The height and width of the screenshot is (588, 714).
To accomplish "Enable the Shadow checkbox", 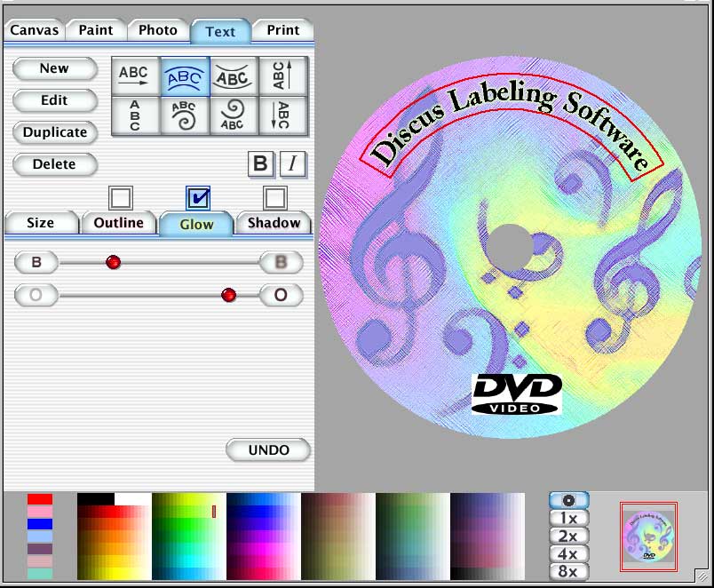I will tap(275, 198).
